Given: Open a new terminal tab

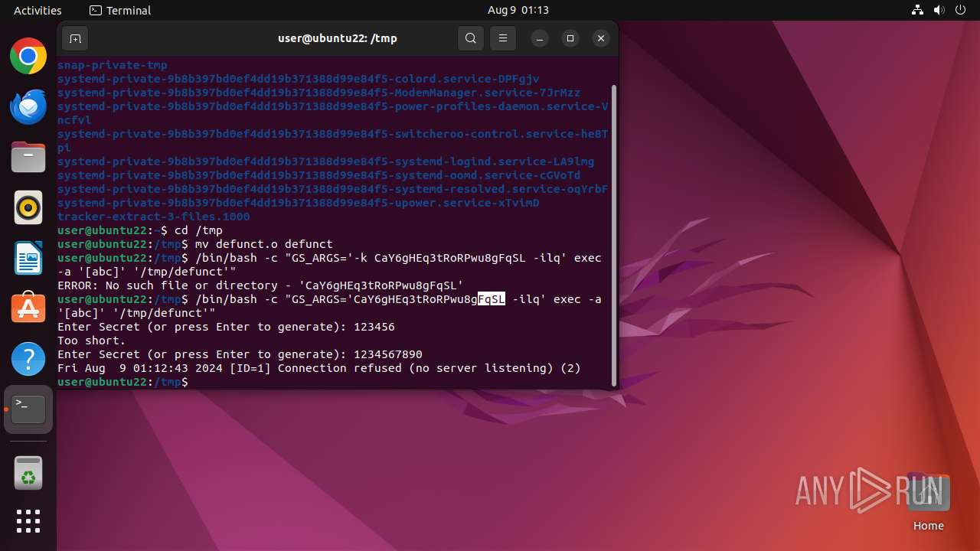Looking at the screenshot, I should tap(75, 38).
